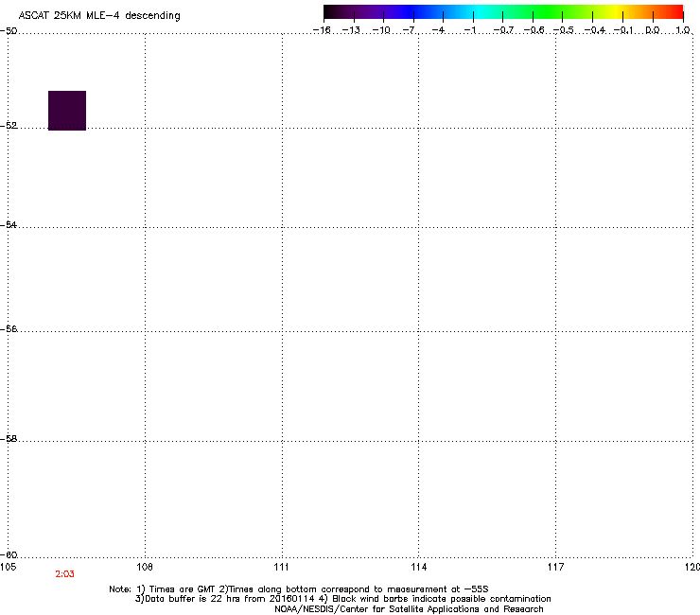Click the -56 latitude axis label
This screenshot has width=700, height=615.
9,329
